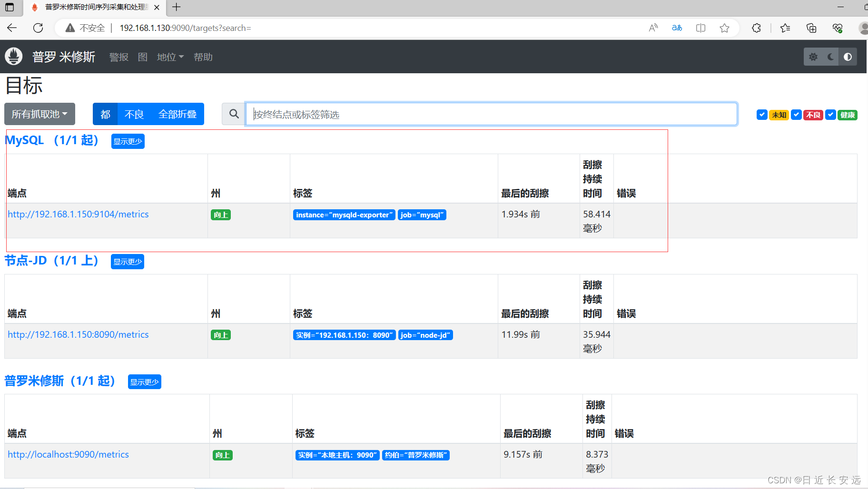The width and height of the screenshot is (868, 489).
Task: Click the 8.373 毫秒 scrape duration
Action: [597, 461]
